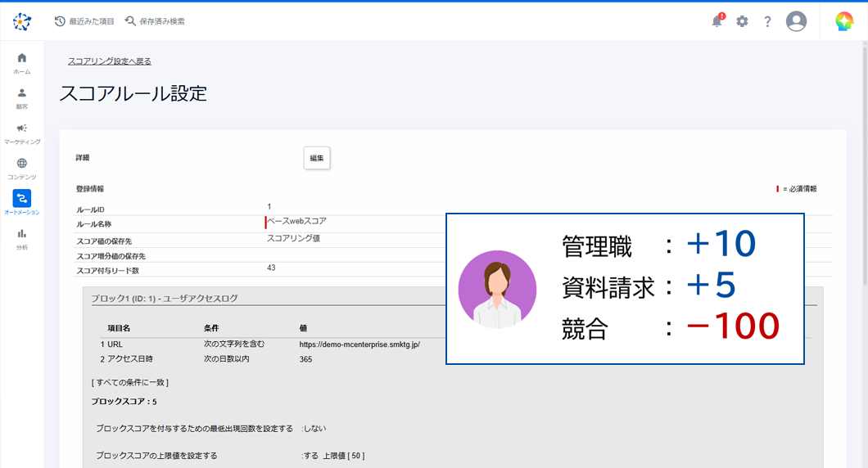
Task: Click the page vertical scrollbar
Action: click(x=863, y=164)
